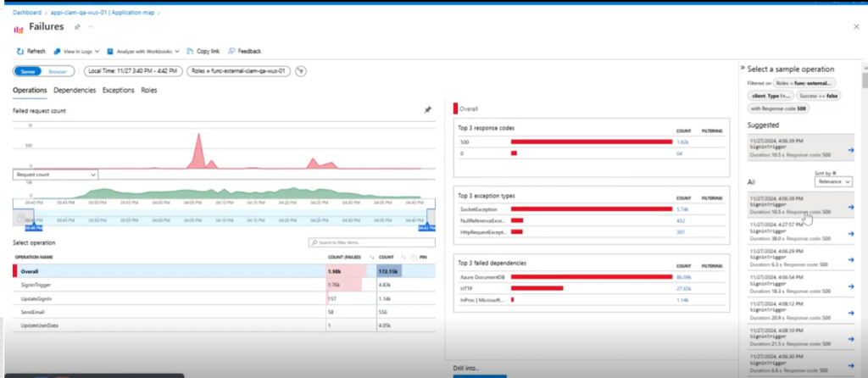Screen dimensions: 868x378
Task: Click the client_Type filter chip
Action: coord(771,96)
